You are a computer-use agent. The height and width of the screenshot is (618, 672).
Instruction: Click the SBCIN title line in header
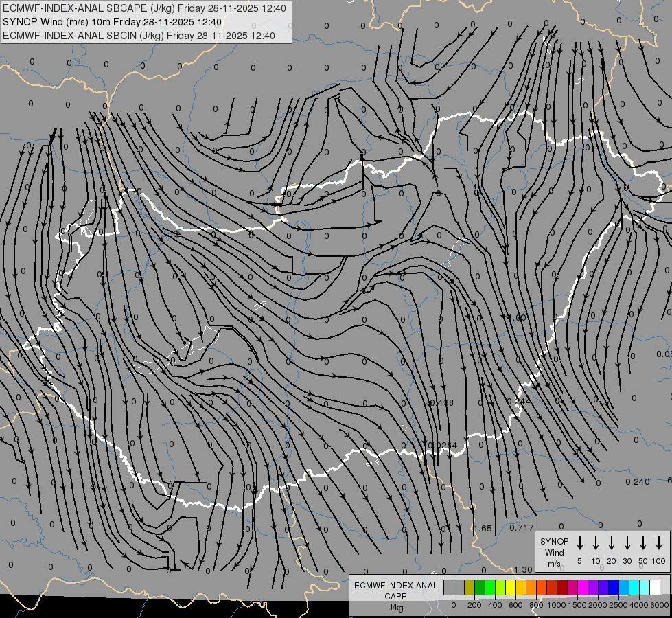click(x=139, y=36)
